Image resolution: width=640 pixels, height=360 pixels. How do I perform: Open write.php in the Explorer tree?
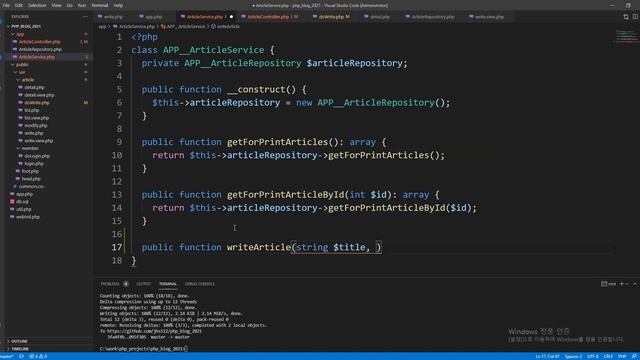coord(33,133)
